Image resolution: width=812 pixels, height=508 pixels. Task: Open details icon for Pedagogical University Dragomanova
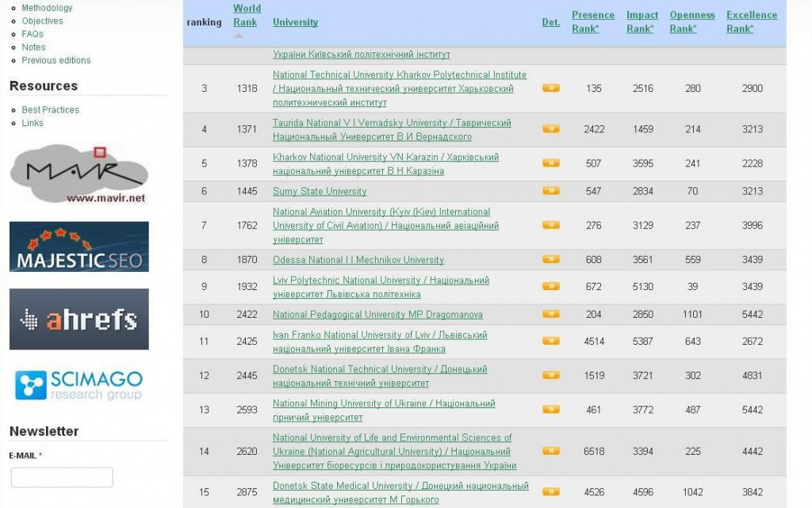551,314
